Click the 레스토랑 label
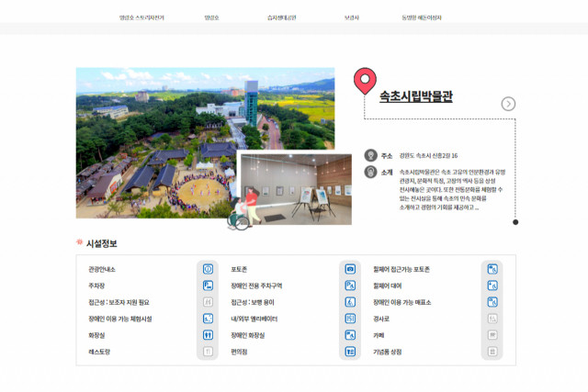The height and width of the screenshot is (392, 588). coord(99,352)
